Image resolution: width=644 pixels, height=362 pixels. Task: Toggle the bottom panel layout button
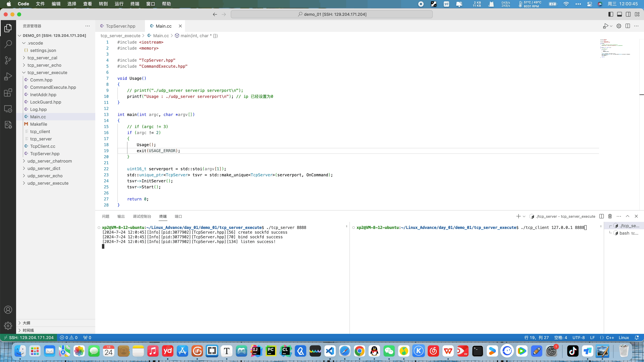[620, 14]
